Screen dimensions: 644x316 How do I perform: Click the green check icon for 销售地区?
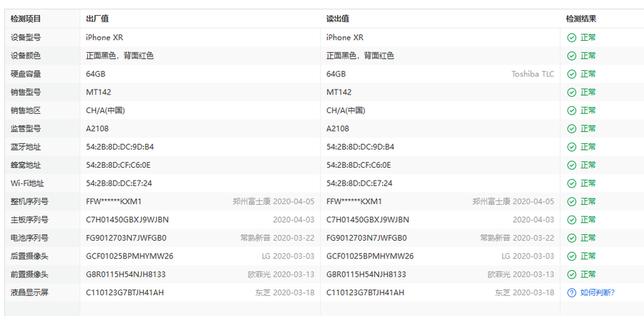click(x=572, y=110)
